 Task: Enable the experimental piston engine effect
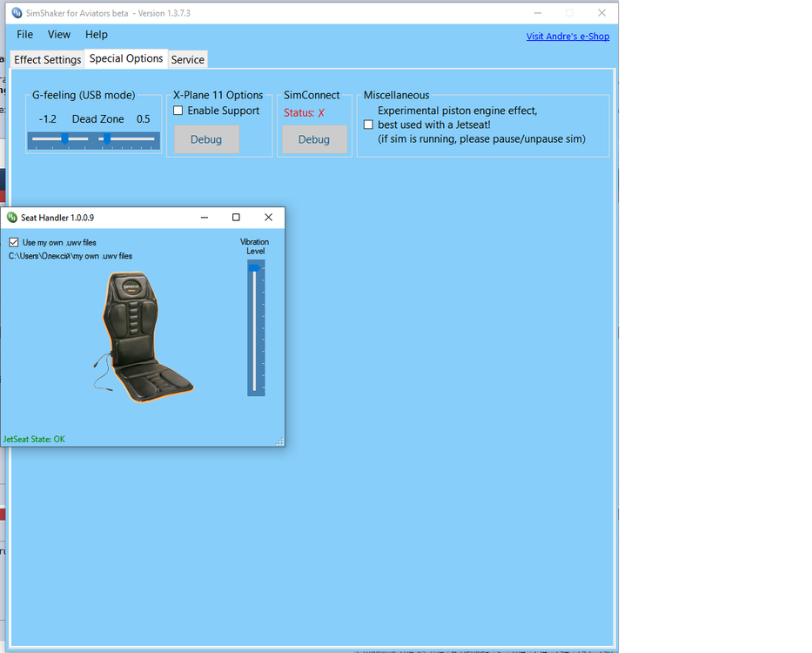(x=367, y=124)
